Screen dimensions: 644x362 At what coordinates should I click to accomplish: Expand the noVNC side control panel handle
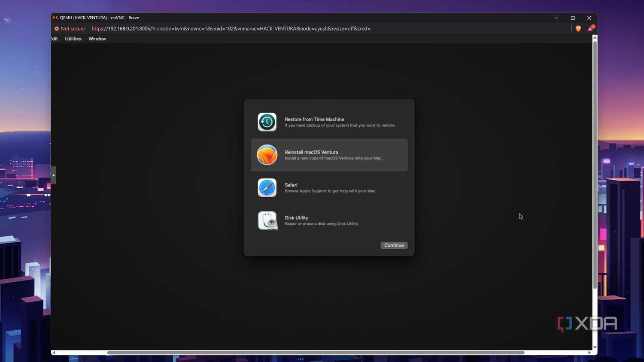click(x=53, y=175)
